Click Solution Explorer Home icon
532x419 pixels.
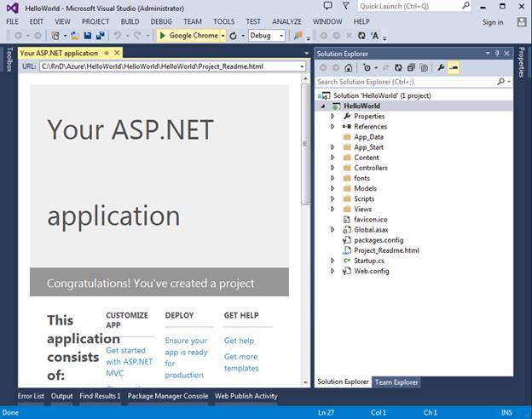[x=348, y=68]
